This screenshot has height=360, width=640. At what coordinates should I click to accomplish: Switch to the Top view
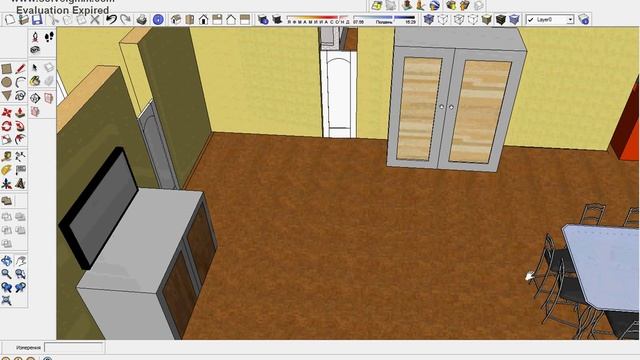(190, 19)
